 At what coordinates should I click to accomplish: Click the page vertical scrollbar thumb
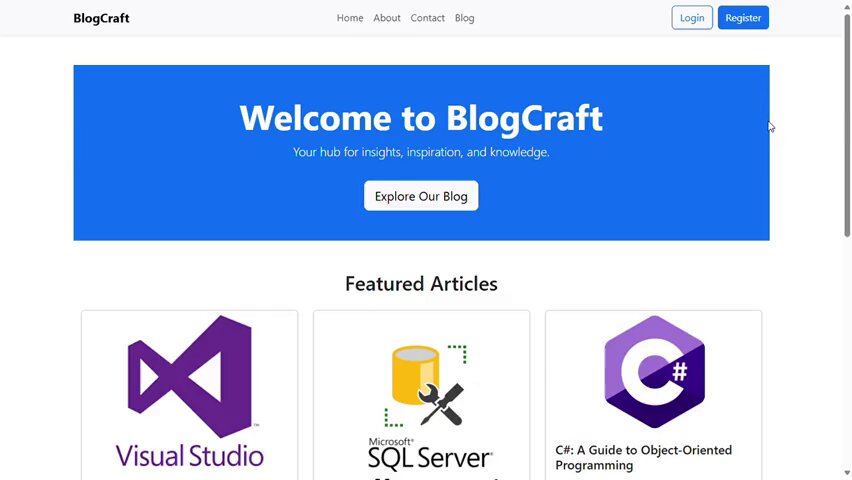pos(847,125)
